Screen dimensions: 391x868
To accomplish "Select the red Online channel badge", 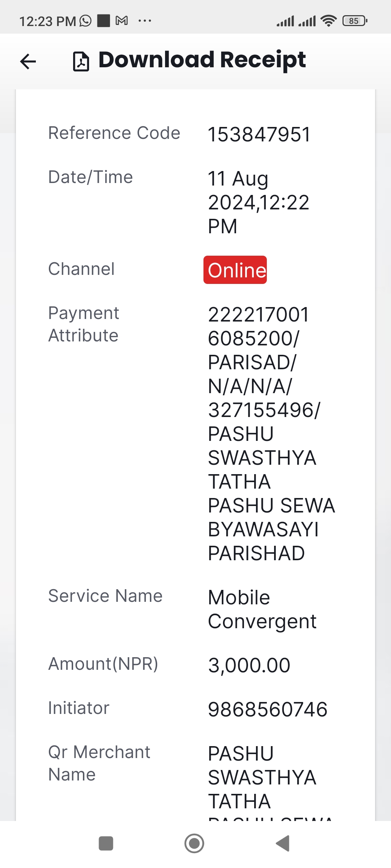I will (235, 270).
